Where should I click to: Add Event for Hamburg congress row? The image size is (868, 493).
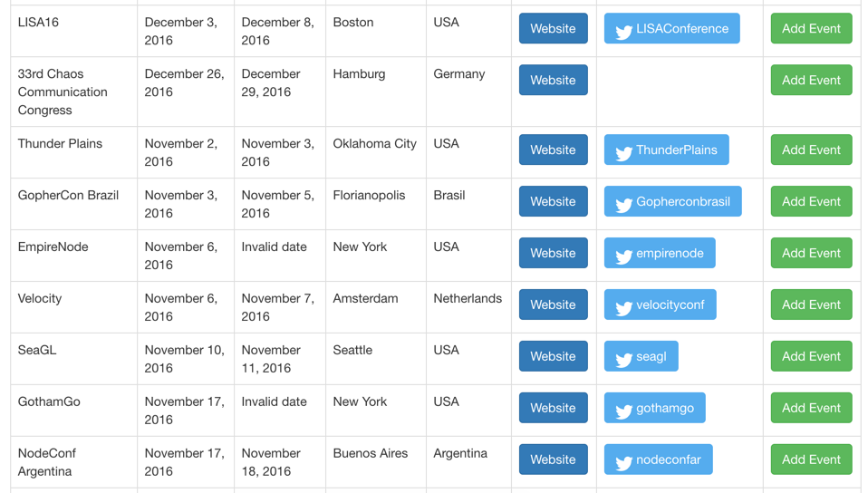[x=811, y=80]
